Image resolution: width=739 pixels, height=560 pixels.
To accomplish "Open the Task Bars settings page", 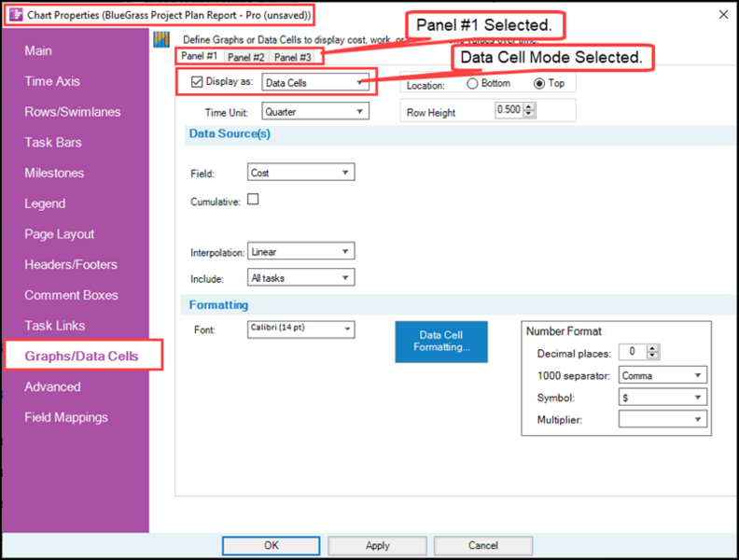I will point(53,142).
